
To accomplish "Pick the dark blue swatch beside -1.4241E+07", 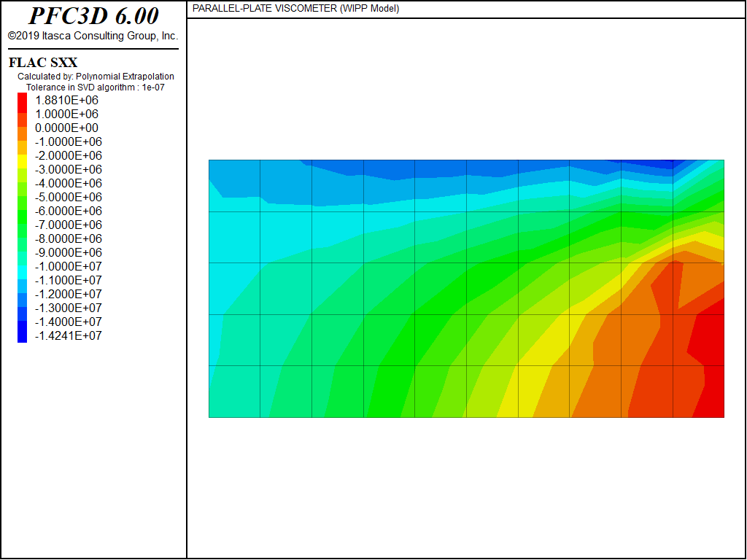I will point(23,332).
